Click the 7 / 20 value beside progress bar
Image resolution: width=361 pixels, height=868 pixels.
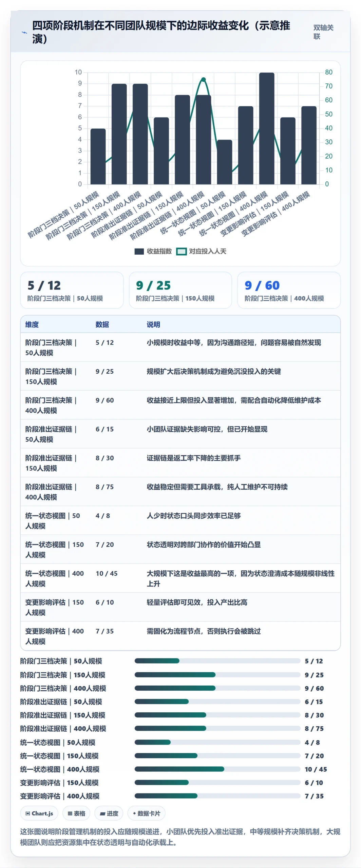coord(314,756)
